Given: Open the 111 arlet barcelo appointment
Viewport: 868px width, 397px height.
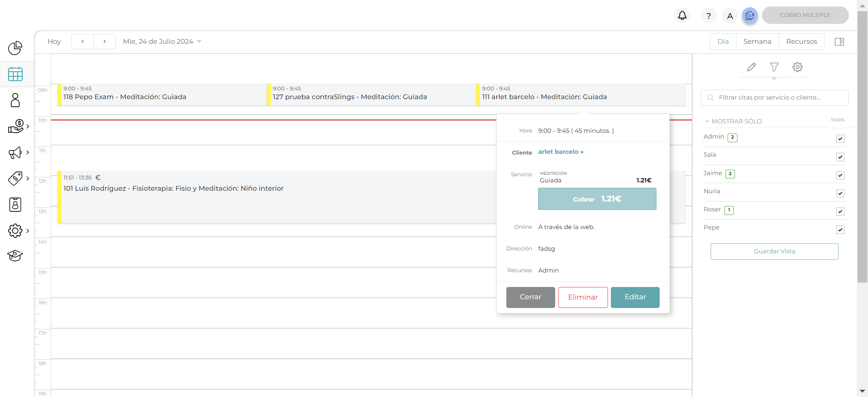Looking at the screenshot, I should tap(580, 94).
